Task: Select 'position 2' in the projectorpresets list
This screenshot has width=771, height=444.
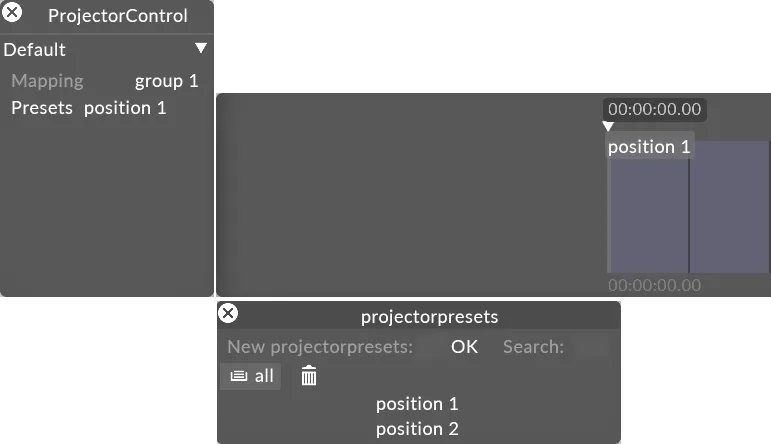Action: click(417, 429)
